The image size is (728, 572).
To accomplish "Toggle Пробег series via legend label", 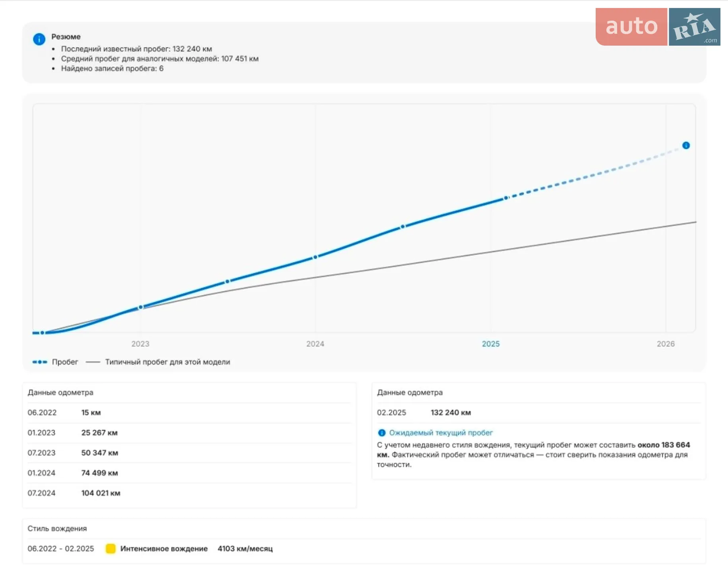I will [x=65, y=362].
